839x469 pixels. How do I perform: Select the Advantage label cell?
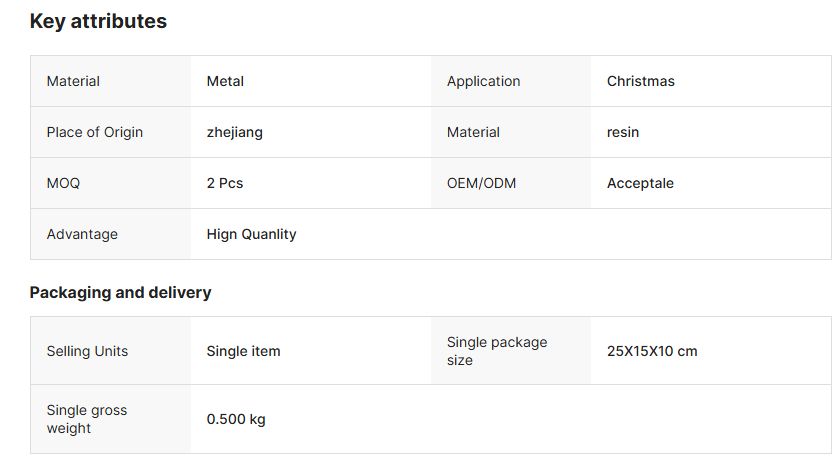pos(82,234)
